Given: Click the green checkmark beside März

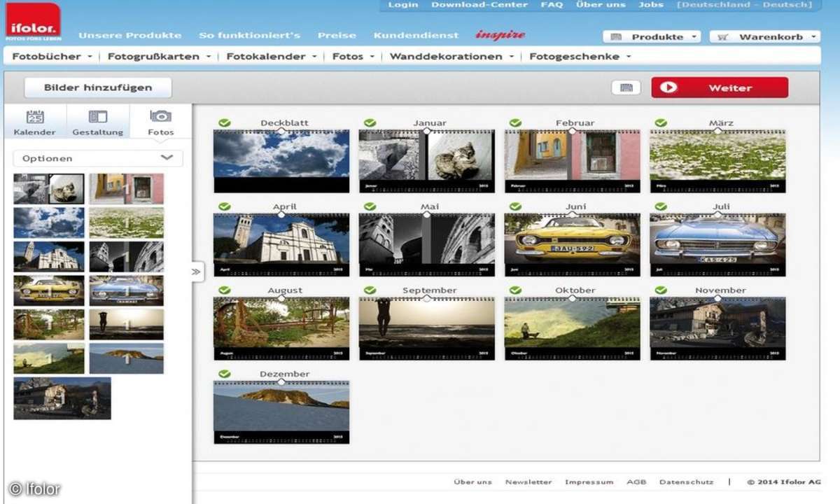Looking at the screenshot, I should click(x=661, y=123).
